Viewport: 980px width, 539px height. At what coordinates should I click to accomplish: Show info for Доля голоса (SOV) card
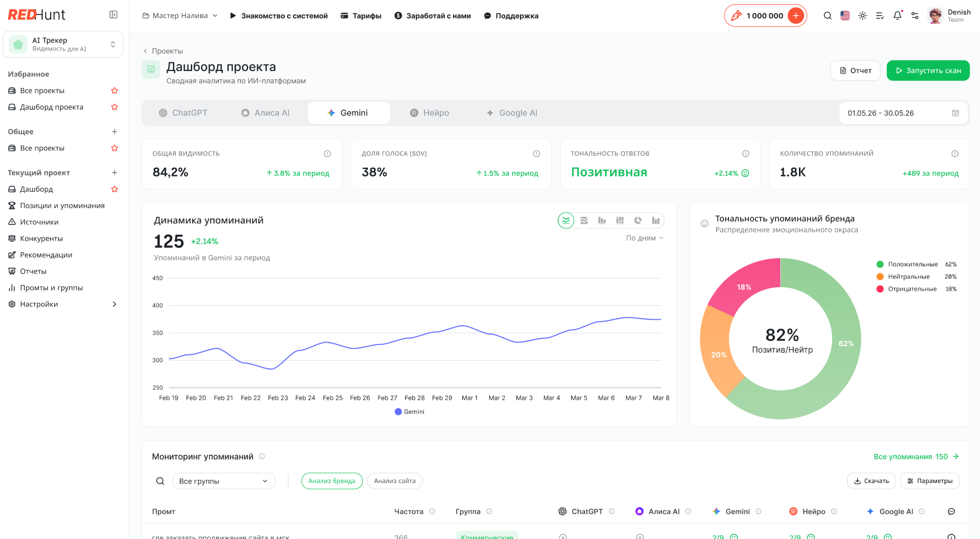[536, 154]
